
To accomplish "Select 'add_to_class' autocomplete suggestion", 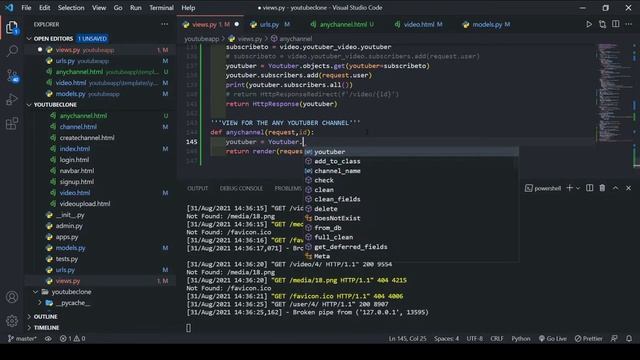I will [x=411, y=161].
